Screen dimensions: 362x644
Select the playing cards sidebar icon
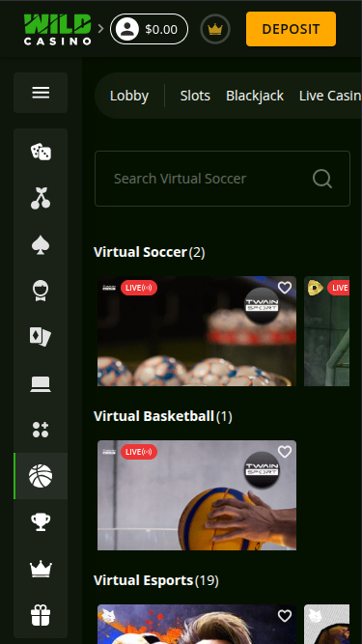pyautogui.click(x=41, y=337)
